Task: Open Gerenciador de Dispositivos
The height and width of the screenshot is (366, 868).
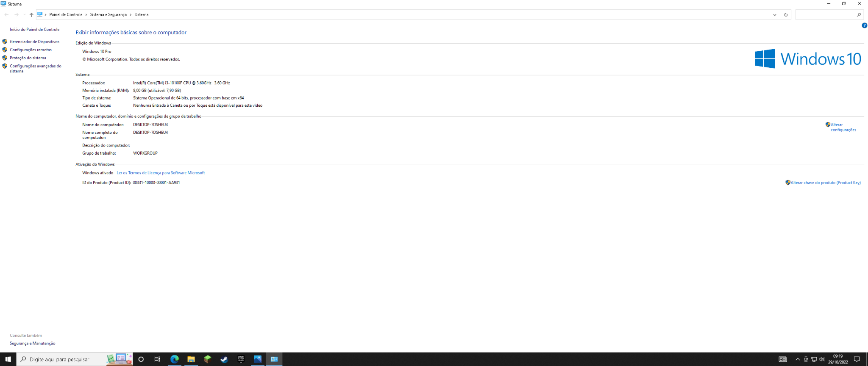Action: tap(35, 42)
